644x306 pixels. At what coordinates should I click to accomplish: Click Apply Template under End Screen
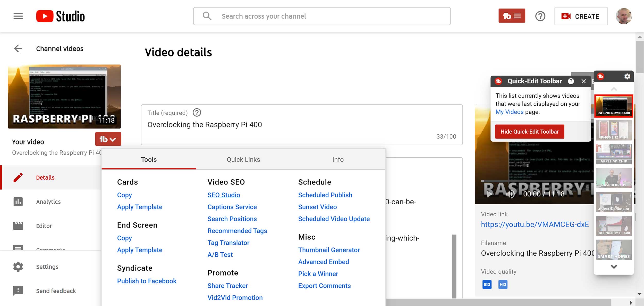(x=140, y=250)
